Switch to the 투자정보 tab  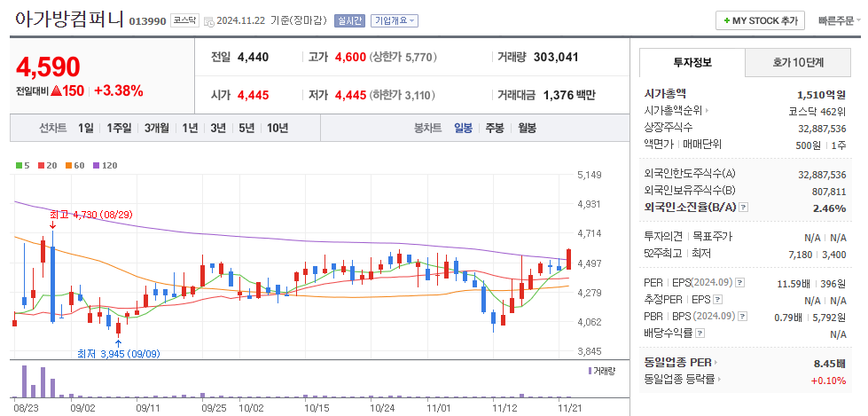coord(692,63)
